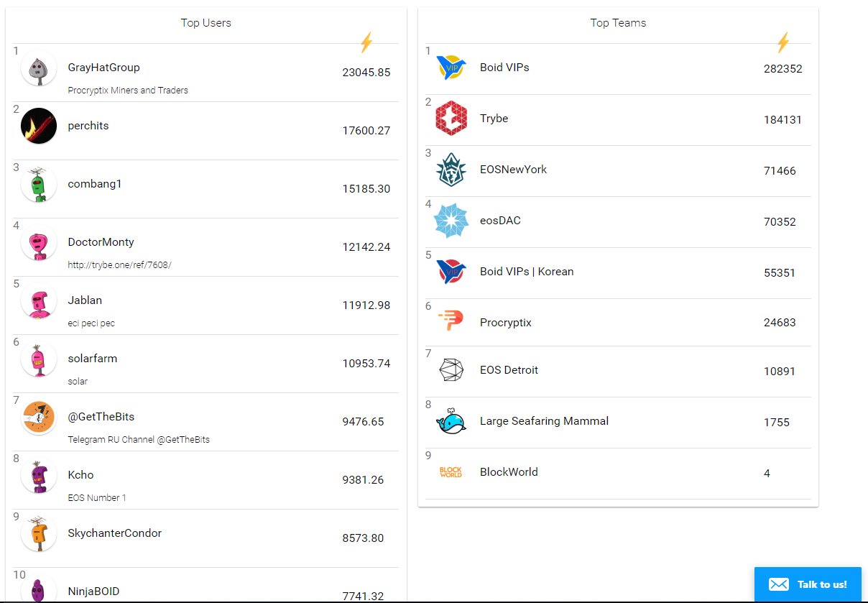Image resolution: width=868 pixels, height=603 pixels.
Task: Select Jablan username
Action: point(85,300)
